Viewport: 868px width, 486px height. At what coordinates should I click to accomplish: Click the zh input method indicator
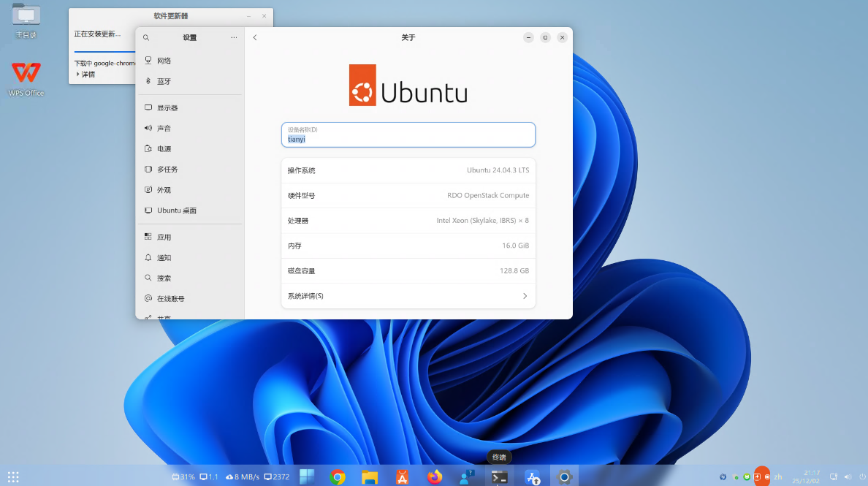[778, 476]
